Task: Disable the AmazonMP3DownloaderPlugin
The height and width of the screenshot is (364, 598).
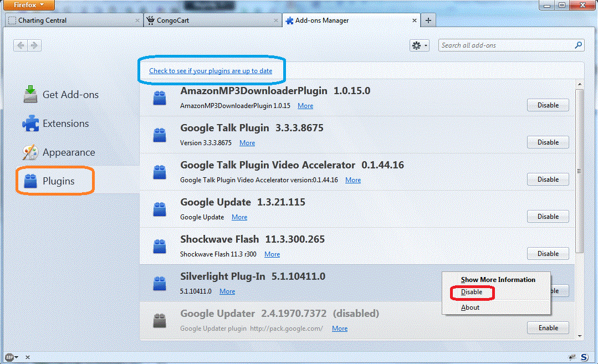Action: coord(548,105)
